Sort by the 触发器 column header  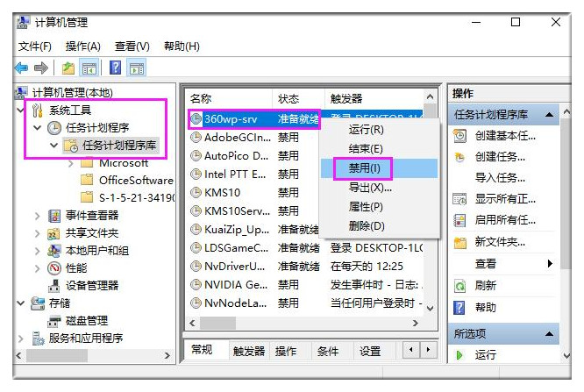point(374,99)
